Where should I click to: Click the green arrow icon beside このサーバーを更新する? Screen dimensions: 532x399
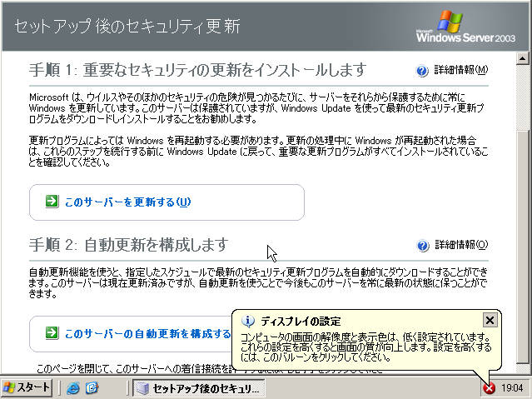52,201
